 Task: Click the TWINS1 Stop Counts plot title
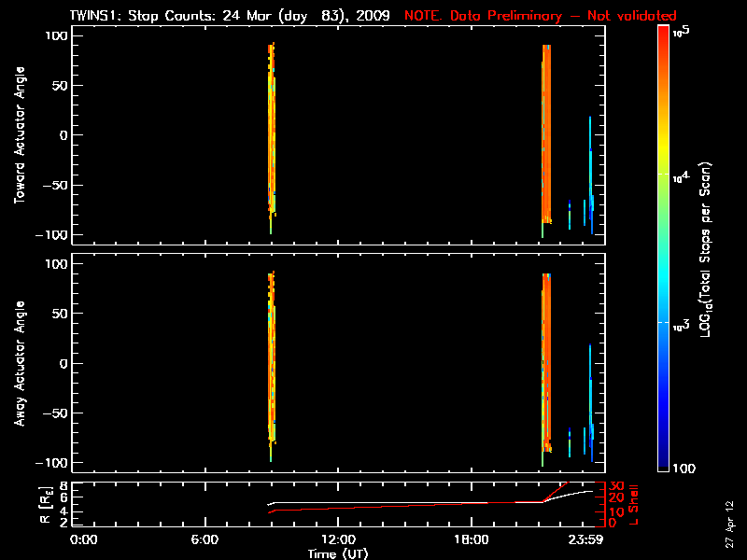(x=230, y=16)
